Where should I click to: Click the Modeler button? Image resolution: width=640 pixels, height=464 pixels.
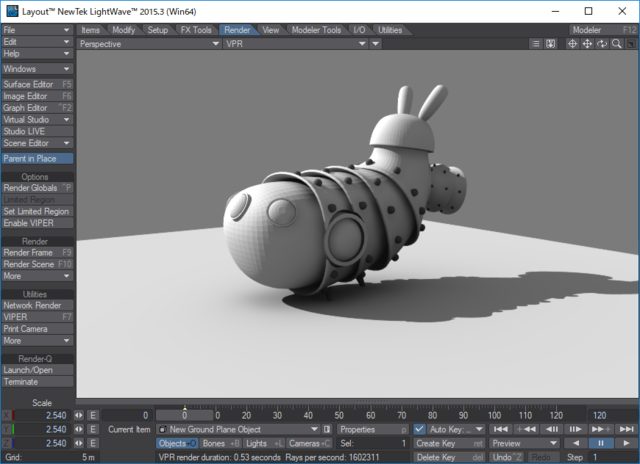603,30
